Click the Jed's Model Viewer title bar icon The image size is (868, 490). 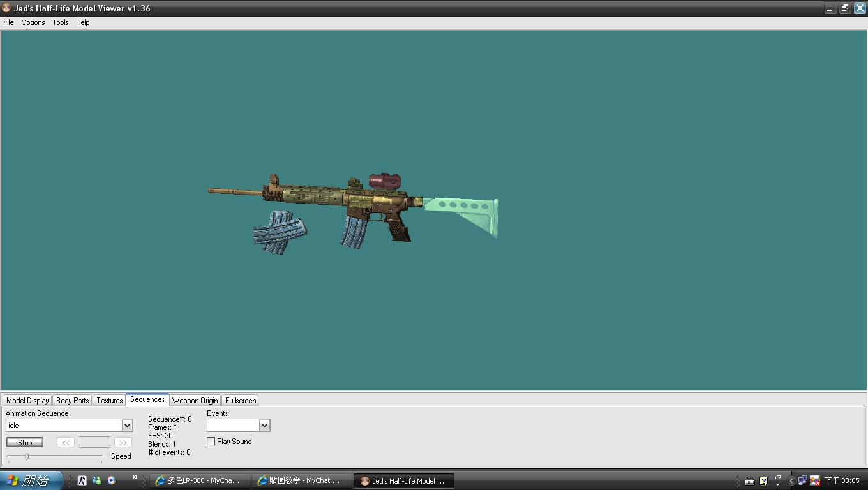pos(6,8)
